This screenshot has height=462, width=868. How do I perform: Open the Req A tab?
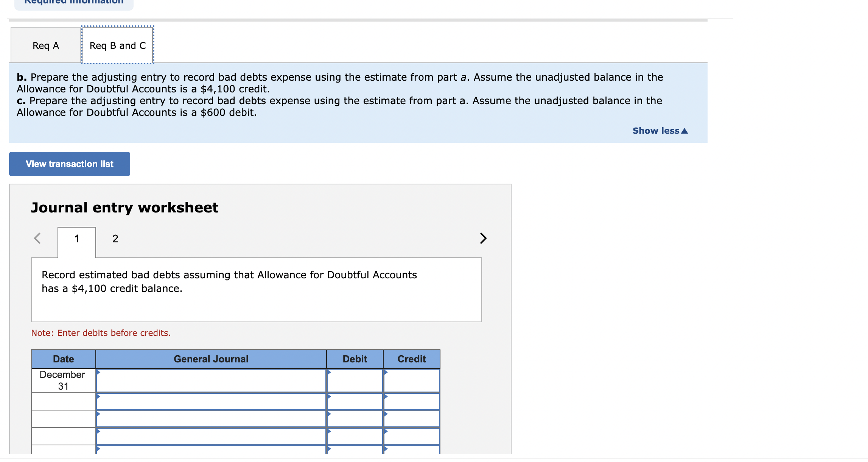tap(46, 45)
